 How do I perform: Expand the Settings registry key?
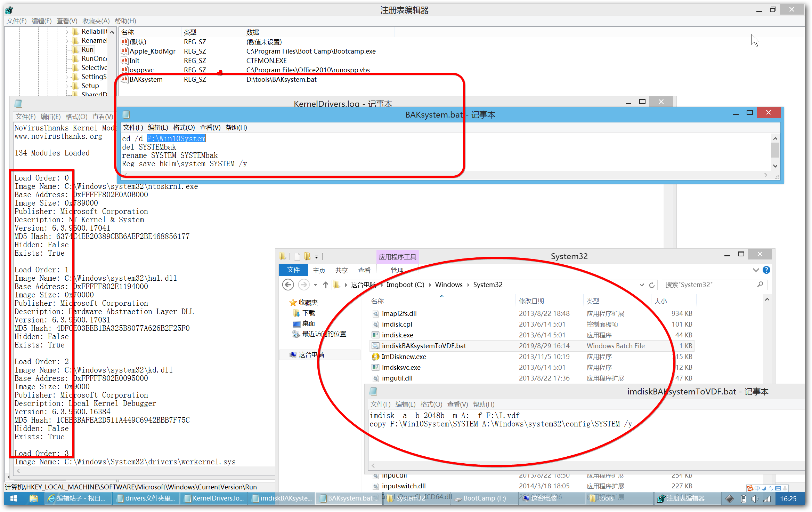[67, 77]
